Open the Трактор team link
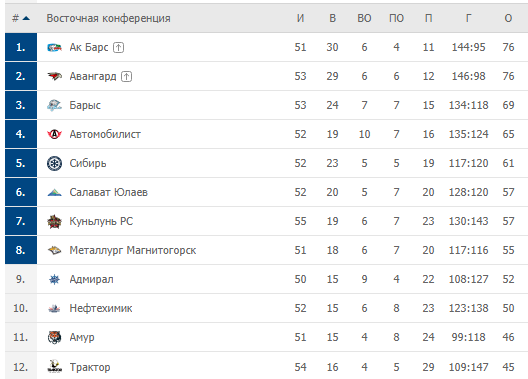The height and width of the screenshot is (379, 528). point(90,367)
